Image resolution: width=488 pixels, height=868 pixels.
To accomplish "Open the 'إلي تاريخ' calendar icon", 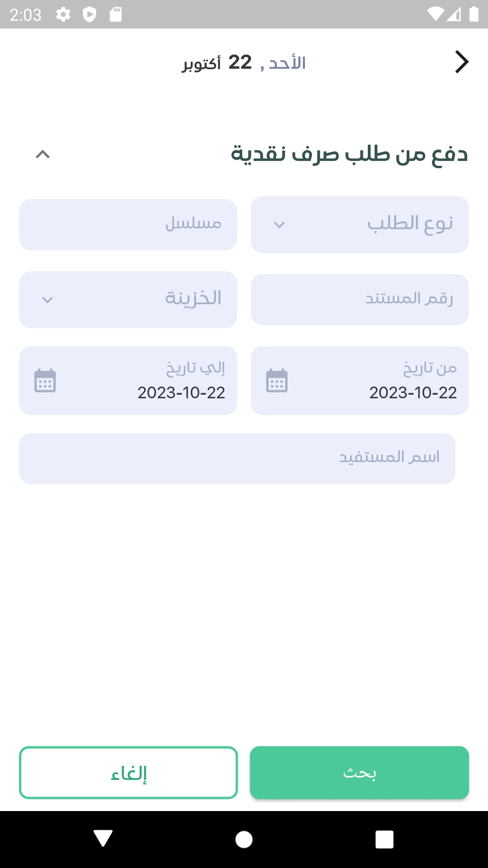I will click(x=45, y=381).
